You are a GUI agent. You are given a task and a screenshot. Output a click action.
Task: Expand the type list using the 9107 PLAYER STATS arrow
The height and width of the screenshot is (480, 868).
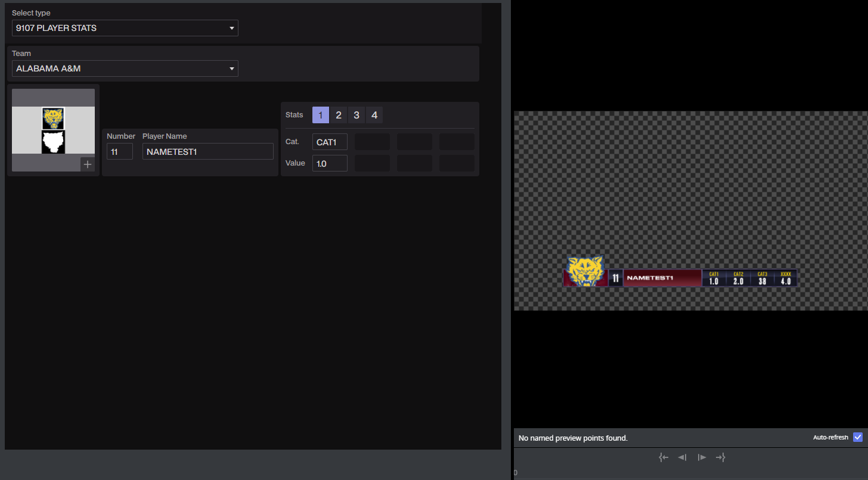pyautogui.click(x=232, y=28)
